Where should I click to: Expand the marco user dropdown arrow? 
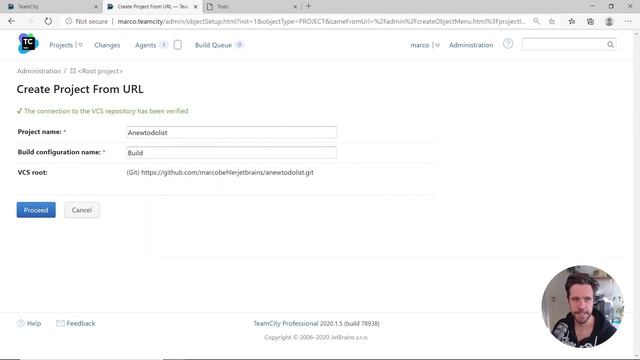click(437, 45)
